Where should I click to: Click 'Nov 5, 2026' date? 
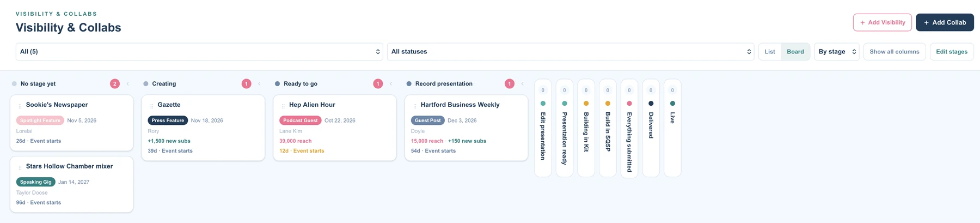point(82,120)
